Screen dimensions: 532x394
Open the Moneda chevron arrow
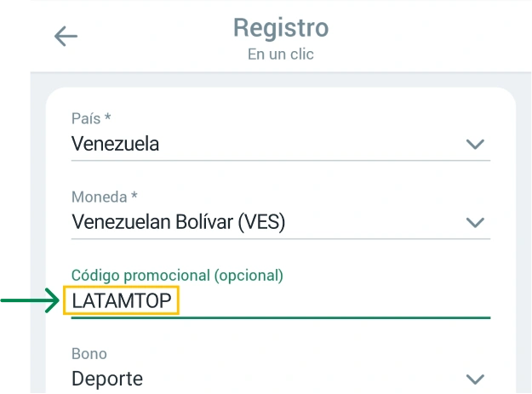pyautogui.click(x=475, y=223)
